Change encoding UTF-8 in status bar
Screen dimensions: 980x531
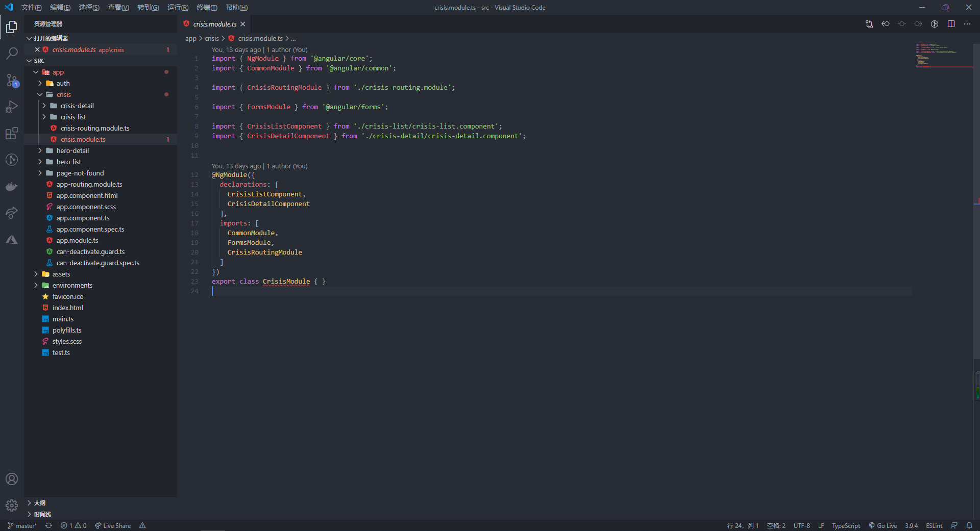[801, 525]
